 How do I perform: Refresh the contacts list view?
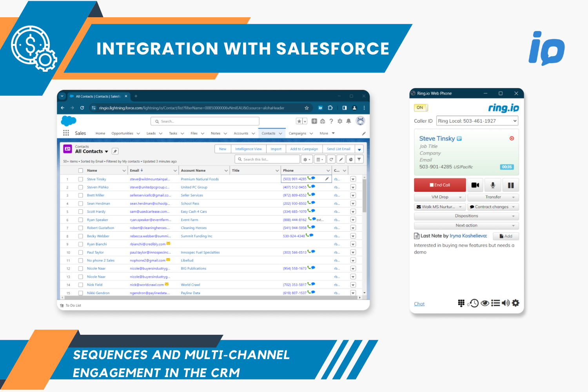point(331,160)
